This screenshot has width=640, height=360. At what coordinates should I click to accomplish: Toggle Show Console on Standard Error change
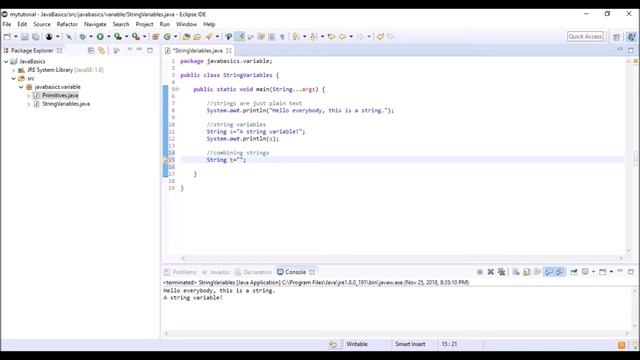tap(560, 272)
